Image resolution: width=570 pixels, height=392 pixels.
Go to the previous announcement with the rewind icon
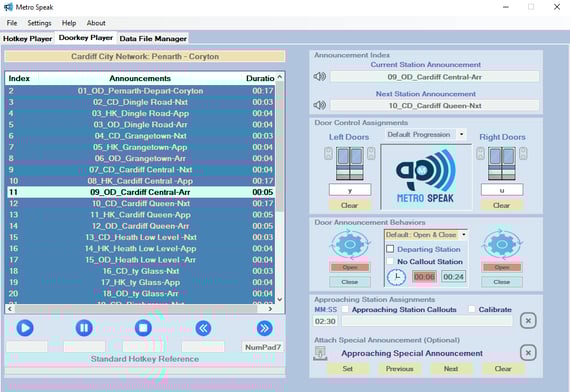pos(203,328)
